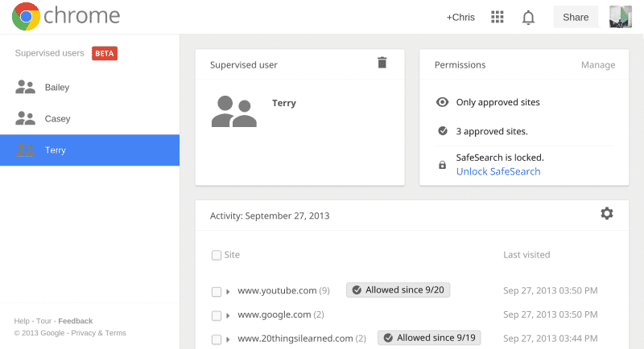
Task: Click Terry's large user avatar icon
Action: [233, 112]
